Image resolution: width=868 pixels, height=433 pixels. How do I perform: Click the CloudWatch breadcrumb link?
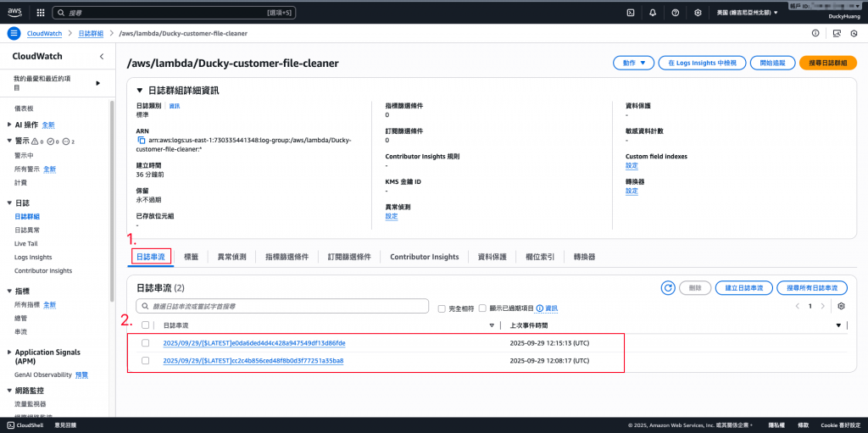pyautogui.click(x=44, y=33)
